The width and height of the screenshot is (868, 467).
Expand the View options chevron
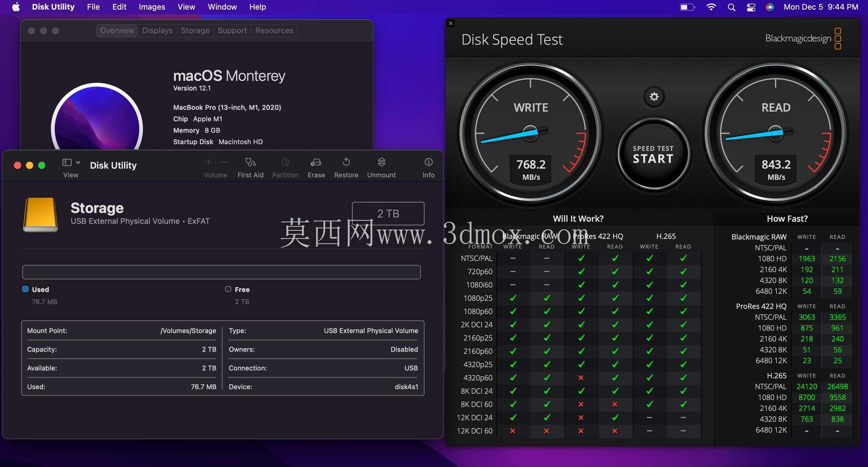(x=78, y=162)
